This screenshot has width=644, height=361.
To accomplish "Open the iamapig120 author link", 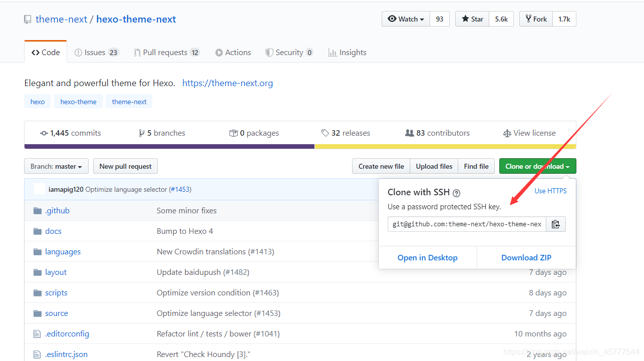I will tap(66, 189).
